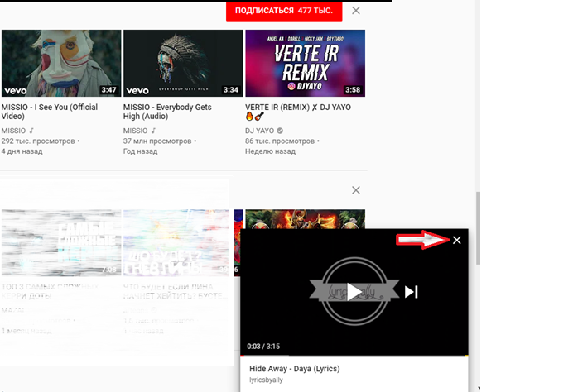Click the 3:58 duration badge on VERTE IR REMIX

353,90
